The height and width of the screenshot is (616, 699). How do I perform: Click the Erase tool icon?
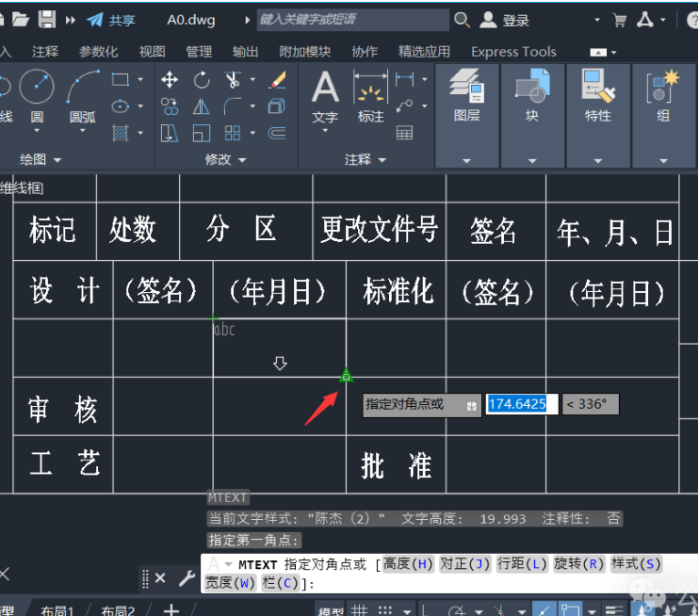pyautogui.click(x=278, y=80)
